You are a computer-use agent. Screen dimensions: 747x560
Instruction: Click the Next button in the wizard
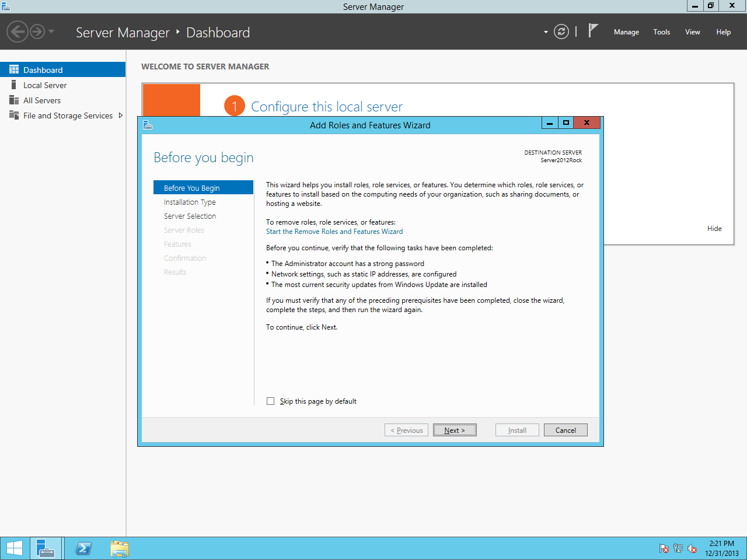point(455,430)
